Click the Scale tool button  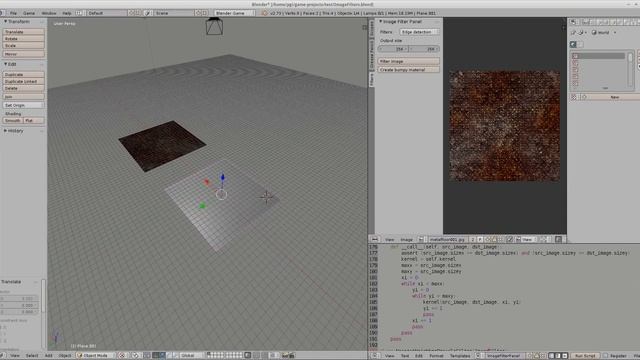(x=23, y=45)
